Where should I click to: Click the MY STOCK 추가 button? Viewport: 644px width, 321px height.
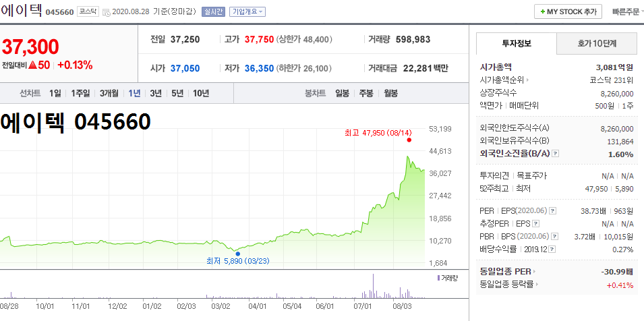568,11
